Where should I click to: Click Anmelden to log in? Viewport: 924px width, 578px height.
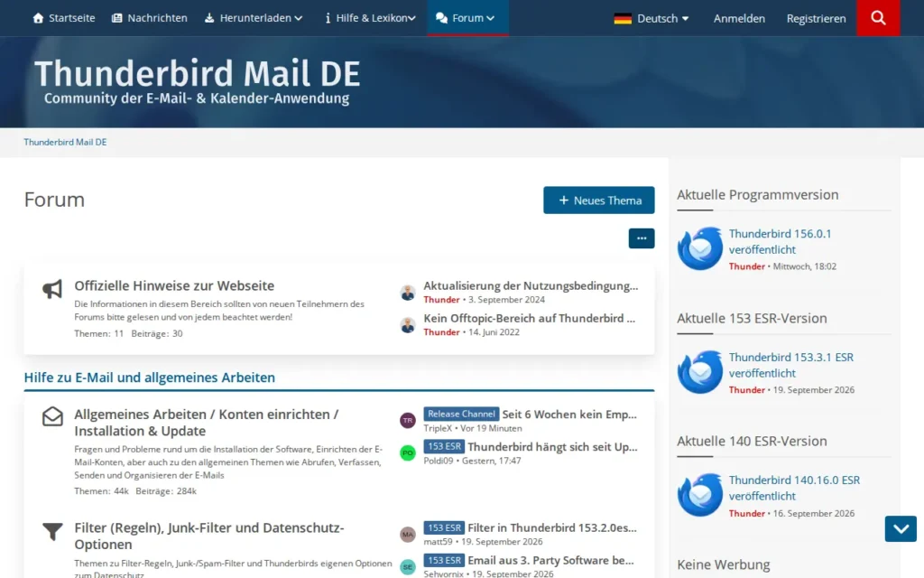click(739, 18)
